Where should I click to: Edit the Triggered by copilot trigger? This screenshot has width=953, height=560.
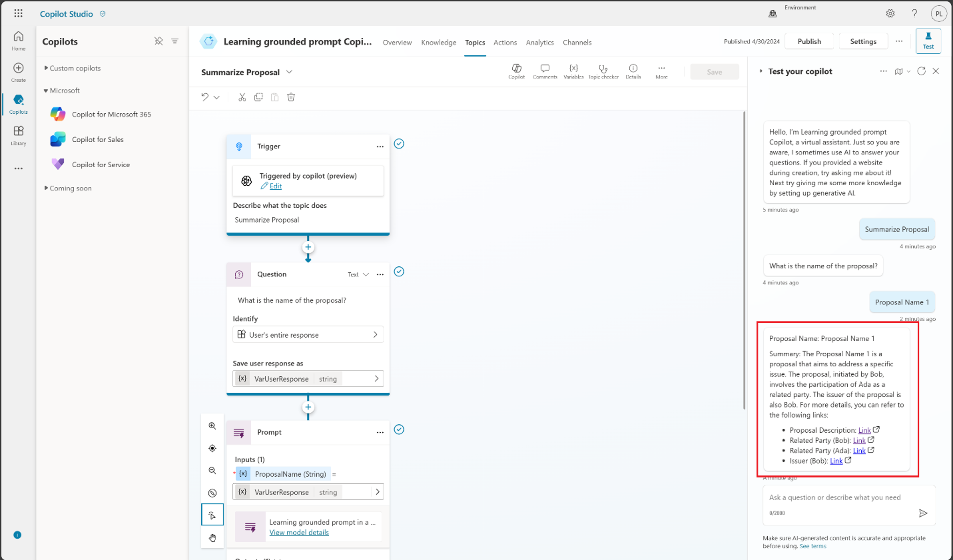pyautogui.click(x=275, y=186)
